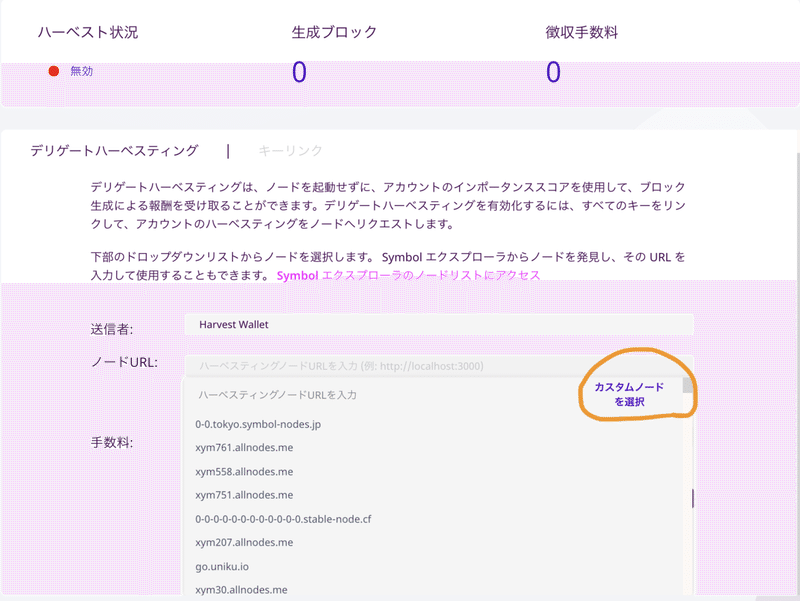Click the 徴収手数料 value 0
This screenshot has height=601, width=800.
click(553, 72)
